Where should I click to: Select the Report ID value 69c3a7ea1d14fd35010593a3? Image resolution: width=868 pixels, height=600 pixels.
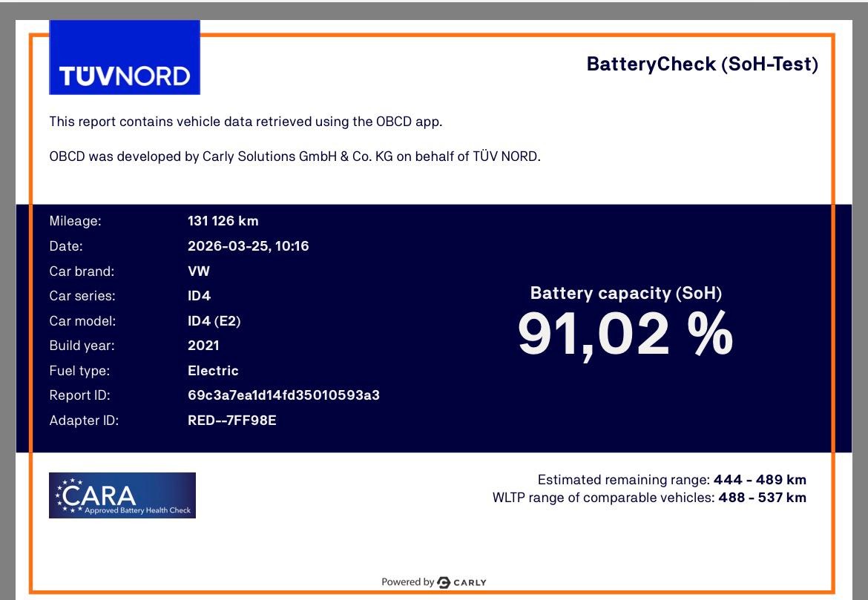(283, 395)
